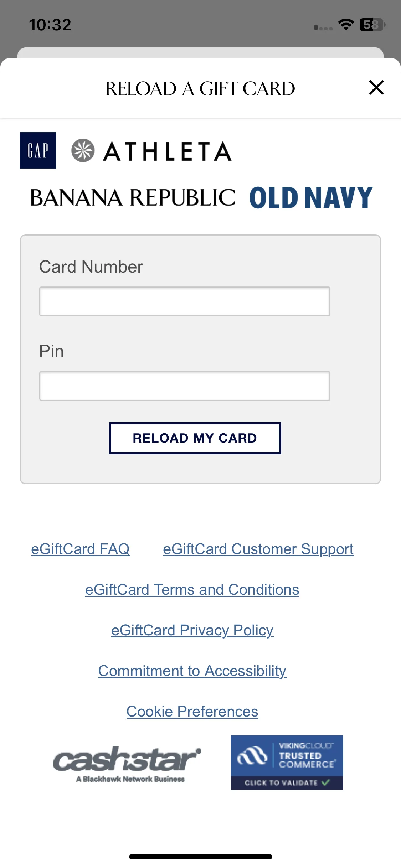Tap the home indicator bar
The height and width of the screenshot is (868, 401).
click(x=201, y=857)
